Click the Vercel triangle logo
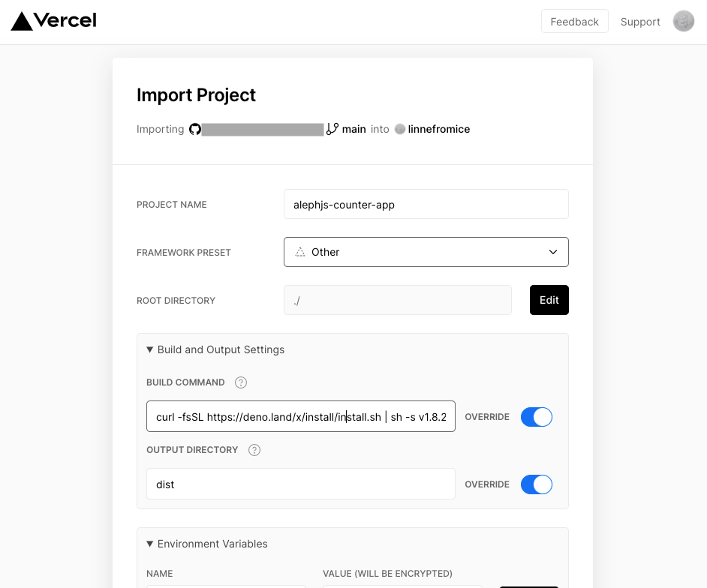This screenshot has width=707, height=588. [22, 21]
